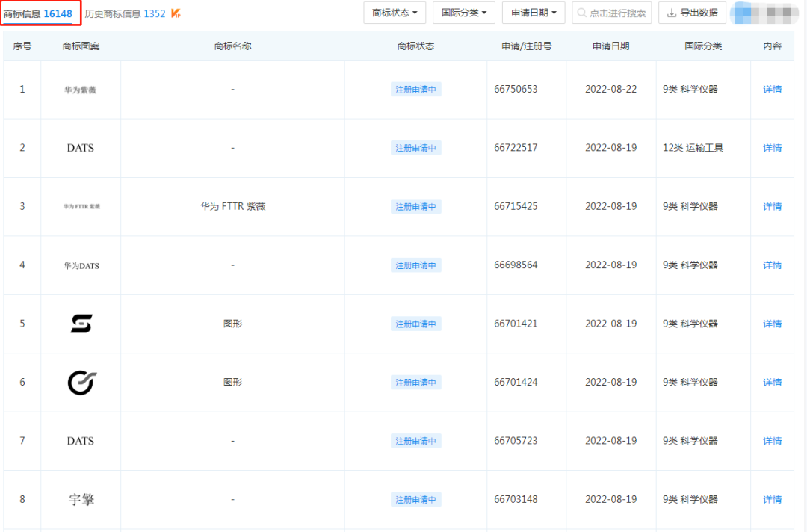Select registration number 66722517
The image size is (807, 532).
coord(516,148)
